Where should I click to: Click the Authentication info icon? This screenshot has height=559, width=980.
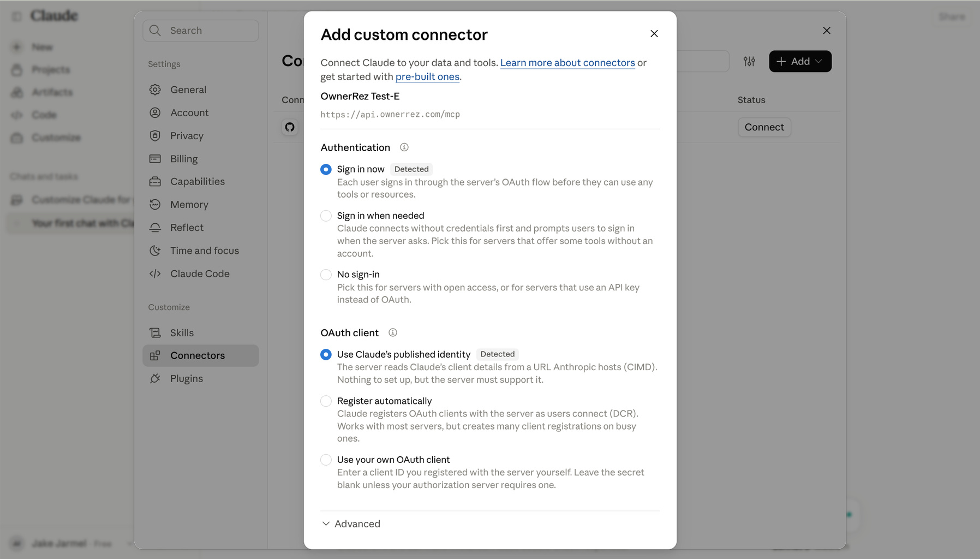pyautogui.click(x=404, y=147)
